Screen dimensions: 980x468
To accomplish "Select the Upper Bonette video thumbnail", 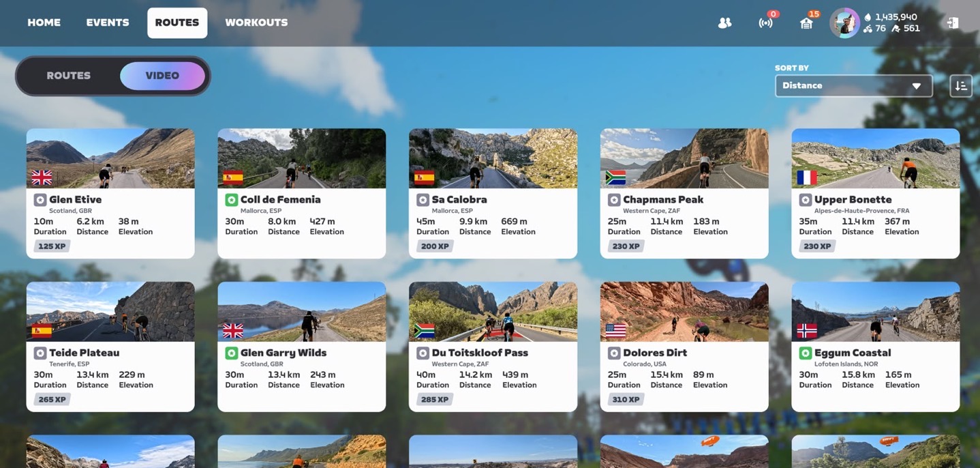I will tap(876, 158).
